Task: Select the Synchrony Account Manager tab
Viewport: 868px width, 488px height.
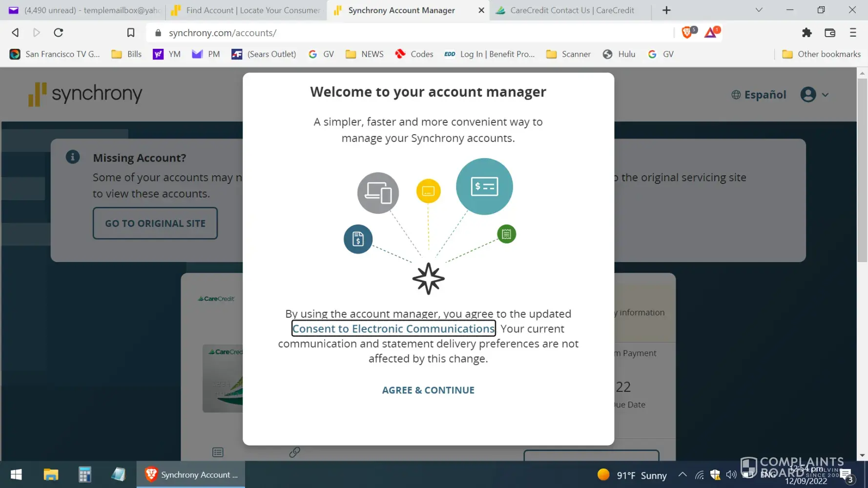Action: point(401,10)
